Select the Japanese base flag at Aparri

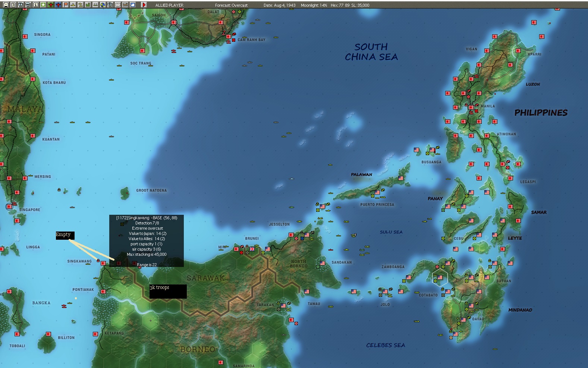pos(518,51)
